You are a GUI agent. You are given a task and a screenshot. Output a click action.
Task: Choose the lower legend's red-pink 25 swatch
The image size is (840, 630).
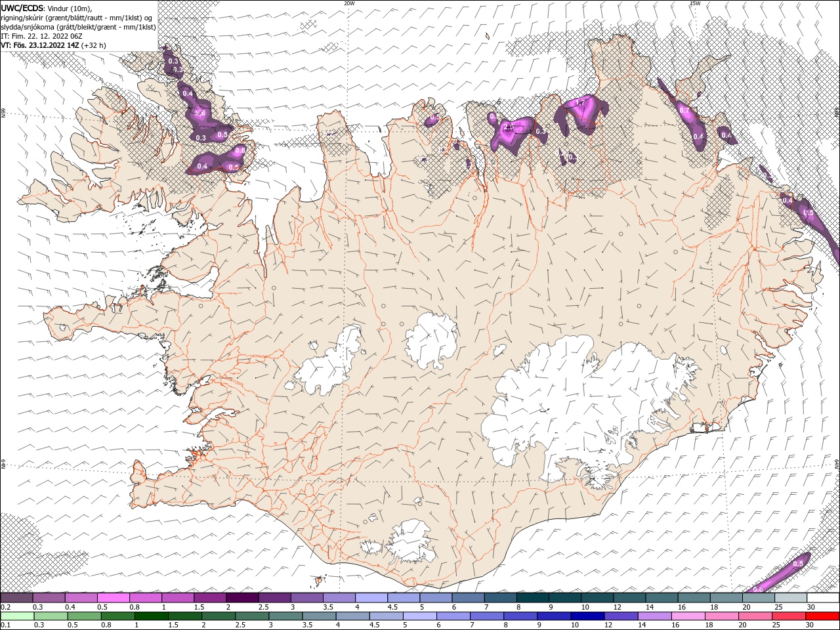pos(787,616)
